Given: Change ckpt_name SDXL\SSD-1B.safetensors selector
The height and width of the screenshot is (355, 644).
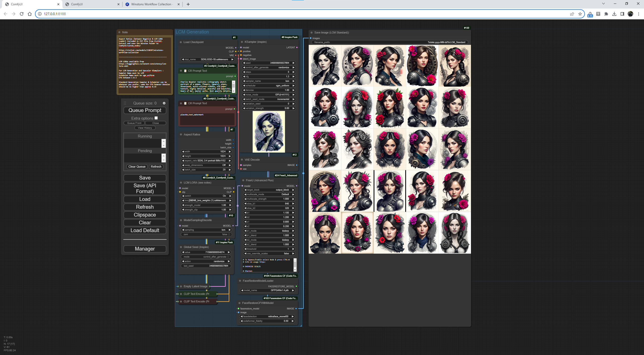Looking at the screenshot, I should 207,59.
